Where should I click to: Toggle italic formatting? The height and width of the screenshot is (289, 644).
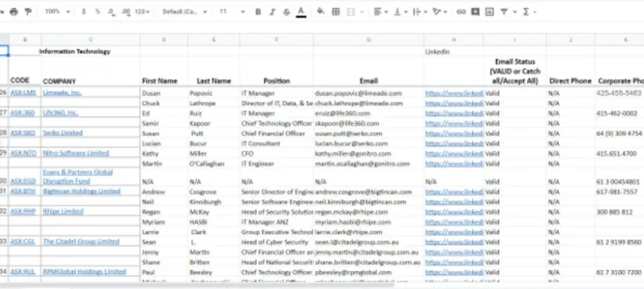(272, 12)
